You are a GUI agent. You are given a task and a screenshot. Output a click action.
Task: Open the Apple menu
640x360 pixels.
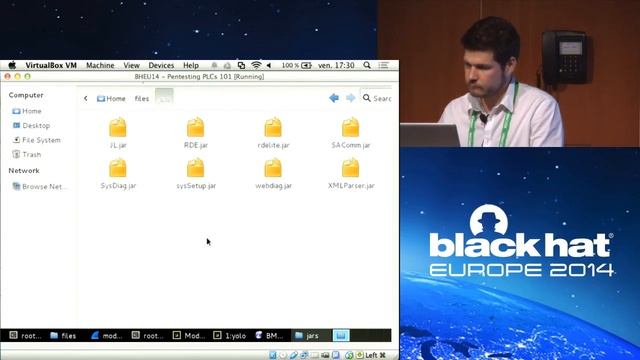point(12,65)
